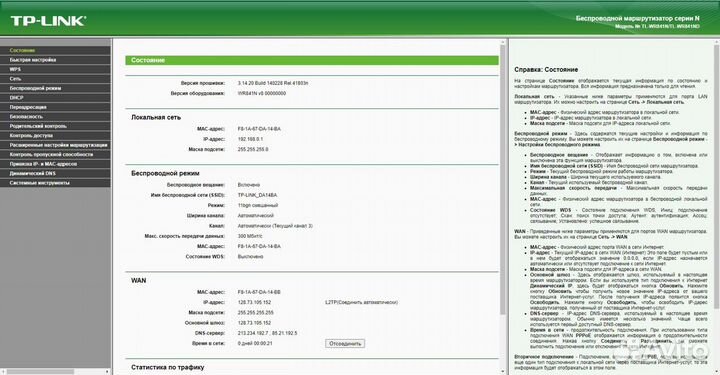Click WAN MAC address F8-1A-67-DA-14-BB
Viewport: 720px width, 375px height.
click(x=259, y=292)
